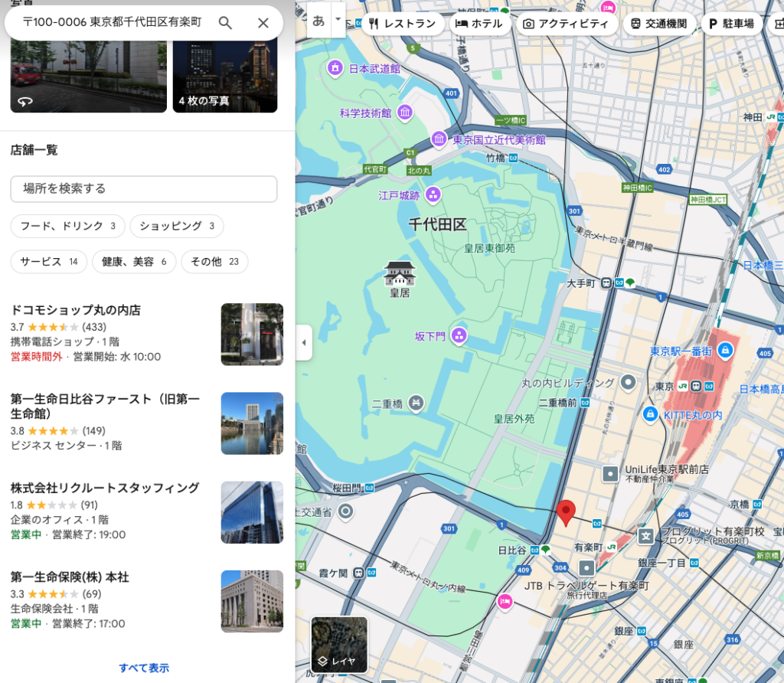Click the 大手町 station icon
This screenshot has width=784, height=683.
606,283
